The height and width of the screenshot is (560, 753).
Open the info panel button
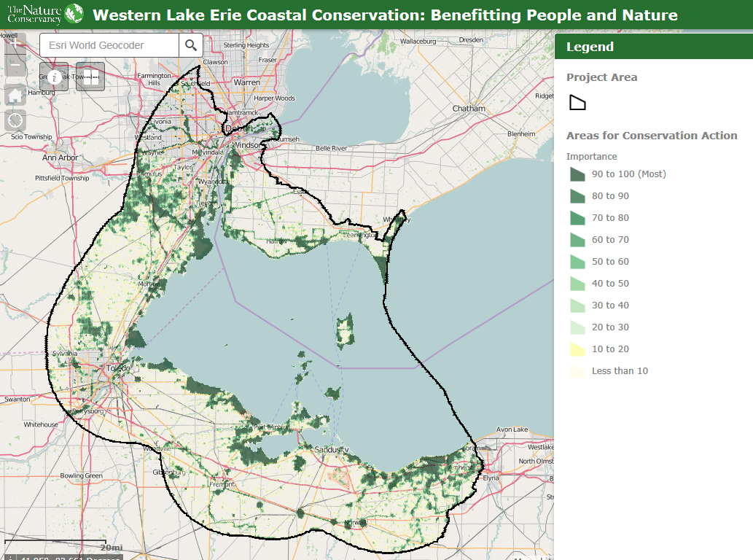pos(54,77)
